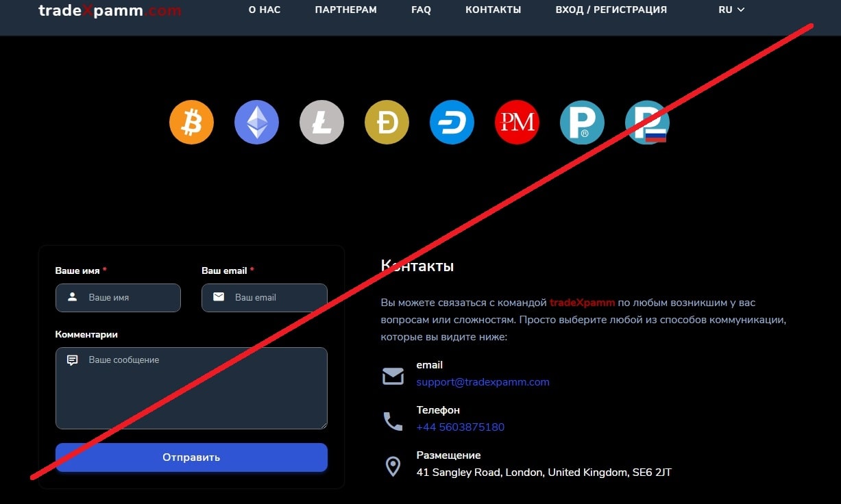Click the envelope icon beside email contact
Viewport: 841px width, 504px height.
(x=393, y=376)
